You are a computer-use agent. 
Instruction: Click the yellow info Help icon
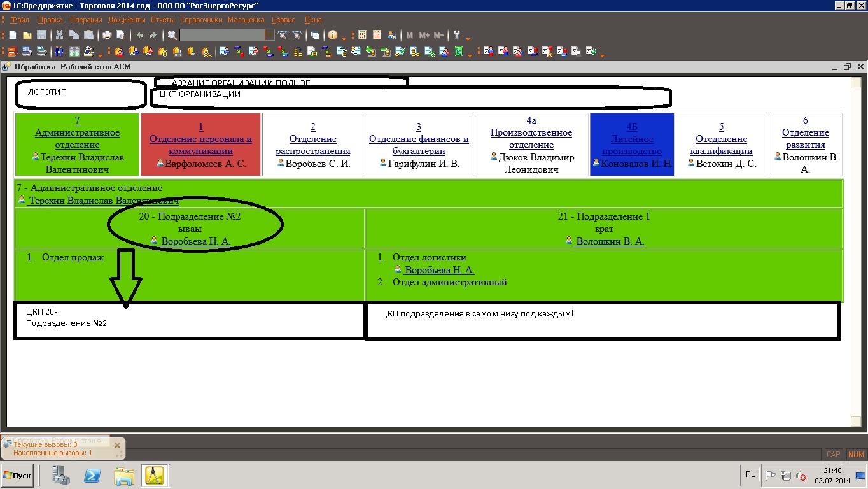[x=332, y=36]
